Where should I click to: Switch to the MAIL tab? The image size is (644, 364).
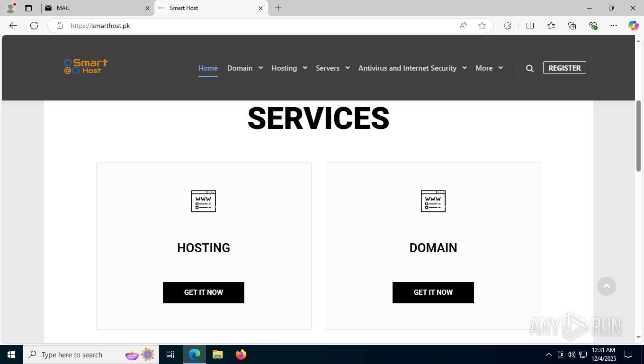(97, 8)
